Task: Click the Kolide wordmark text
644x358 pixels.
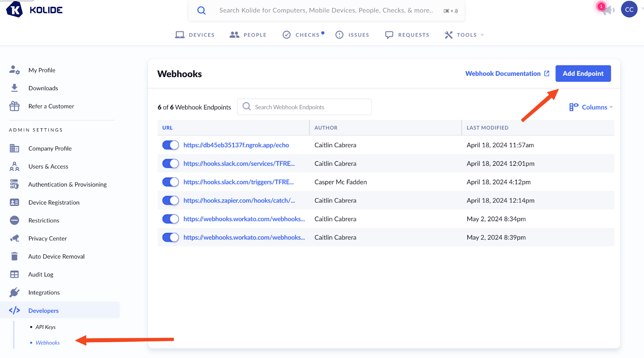Action: click(x=46, y=10)
